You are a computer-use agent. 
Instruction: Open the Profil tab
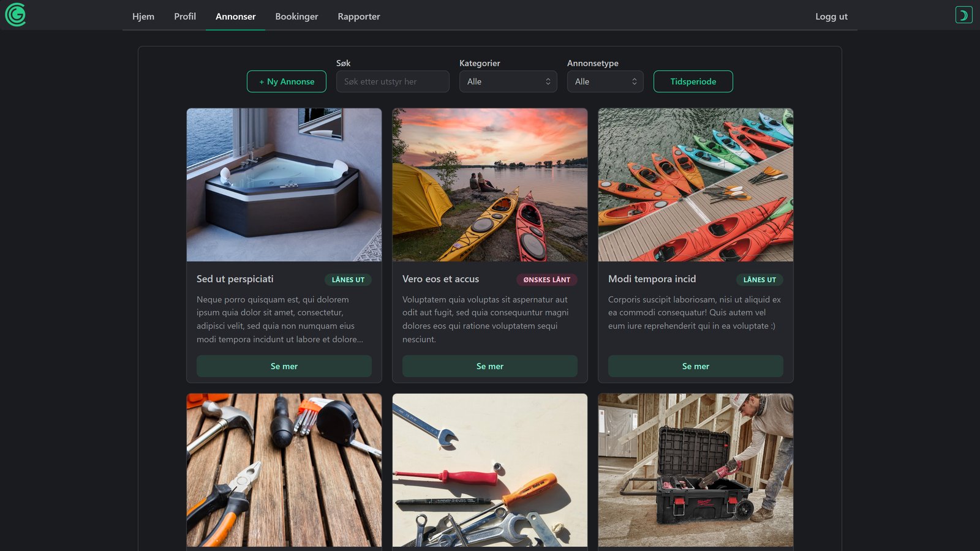(185, 17)
